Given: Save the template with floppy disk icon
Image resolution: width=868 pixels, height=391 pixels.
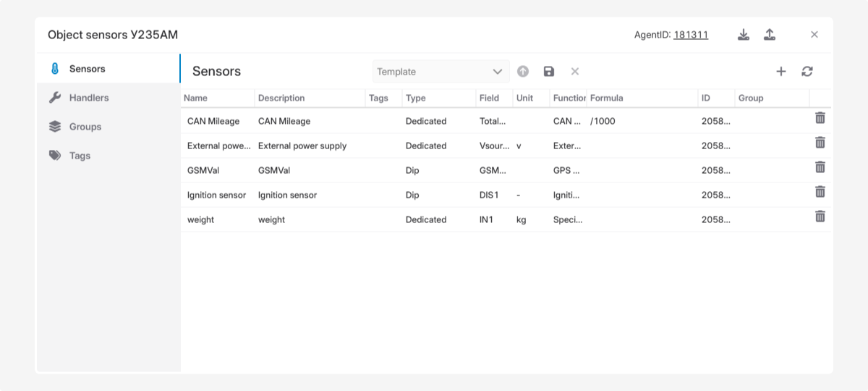Looking at the screenshot, I should pyautogui.click(x=549, y=71).
